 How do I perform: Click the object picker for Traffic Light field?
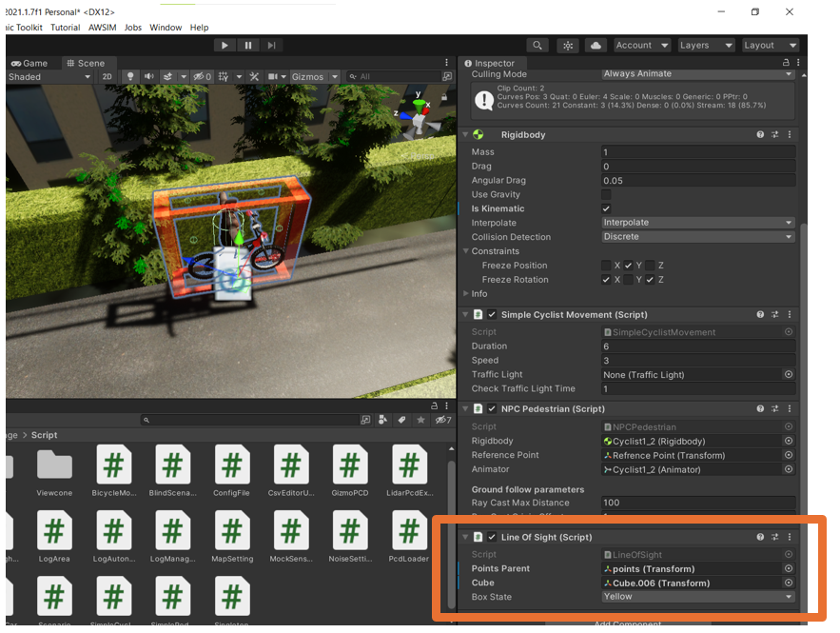click(788, 375)
